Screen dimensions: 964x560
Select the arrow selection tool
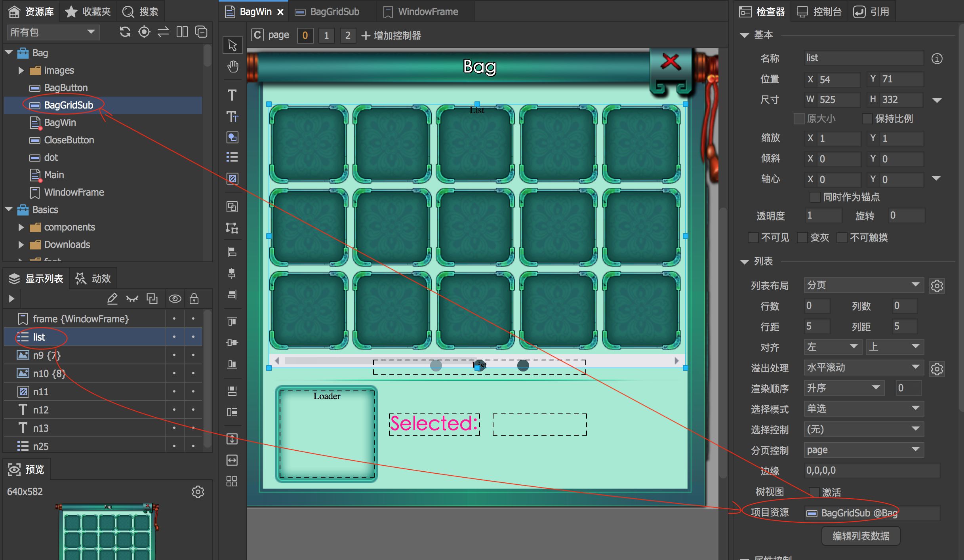pos(232,45)
